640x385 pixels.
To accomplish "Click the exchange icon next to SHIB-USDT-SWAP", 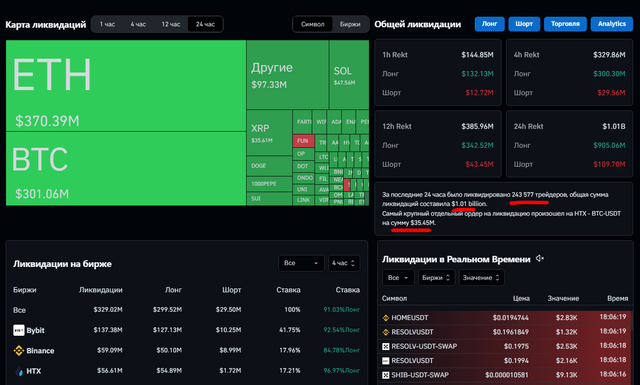I will 386,375.
